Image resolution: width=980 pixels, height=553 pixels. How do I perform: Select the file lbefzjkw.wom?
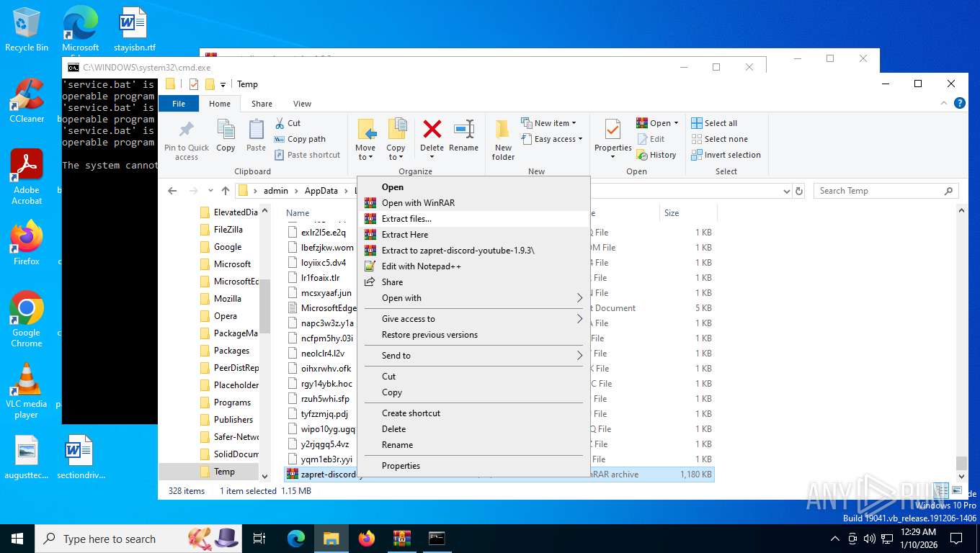[327, 247]
